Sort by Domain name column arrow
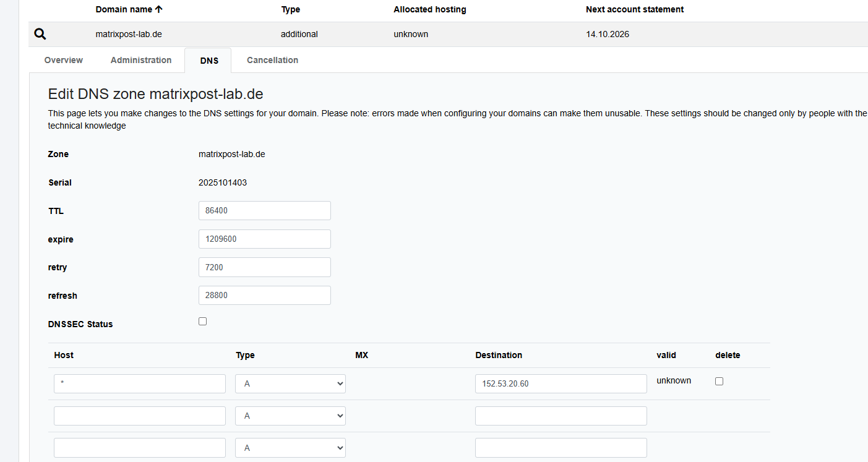This screenshot has width=868, height=462. [159, 9]
